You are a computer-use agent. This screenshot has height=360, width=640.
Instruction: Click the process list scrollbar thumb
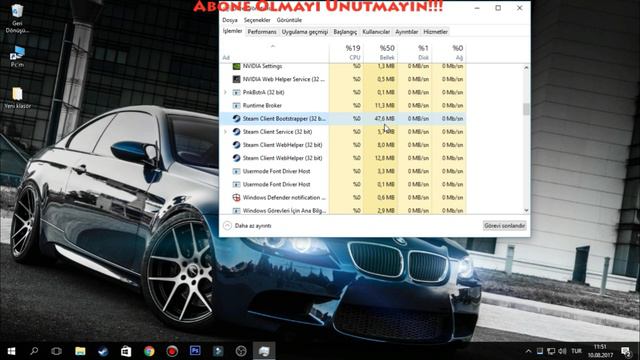[x=526, y=109]
